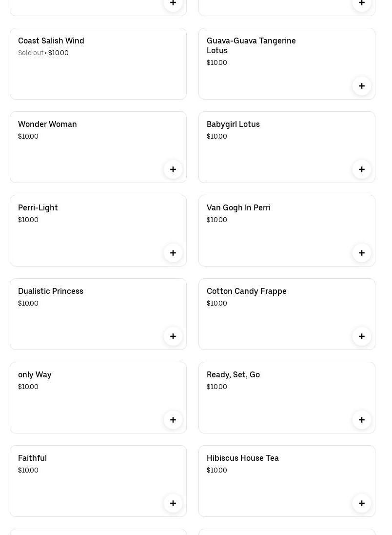
Task: Add Van Gogh In Perri plus icon
Action: tap(361, 253)
